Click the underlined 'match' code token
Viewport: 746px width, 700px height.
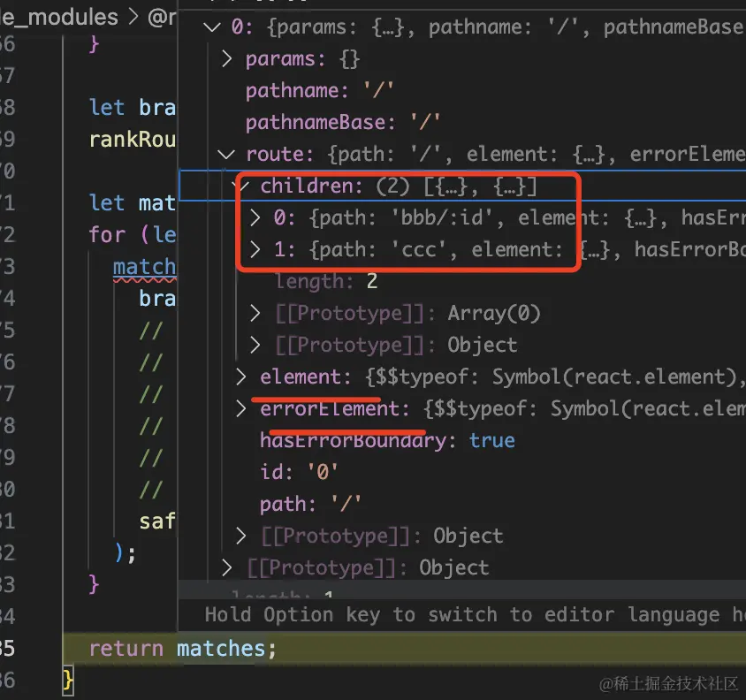pos(144,267)
